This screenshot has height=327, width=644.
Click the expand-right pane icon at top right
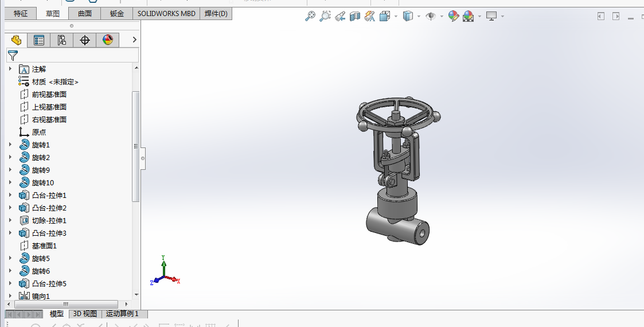pos(616,16)
